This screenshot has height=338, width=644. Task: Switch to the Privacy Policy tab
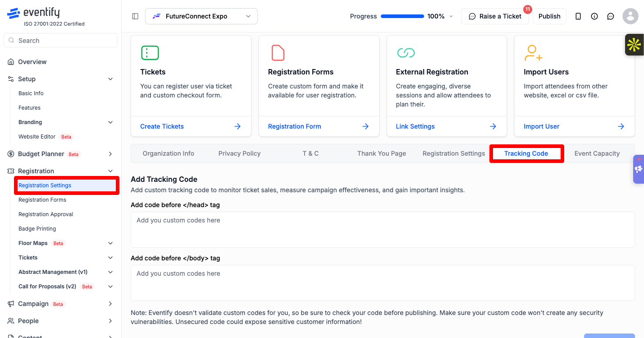tap(239, 153)
